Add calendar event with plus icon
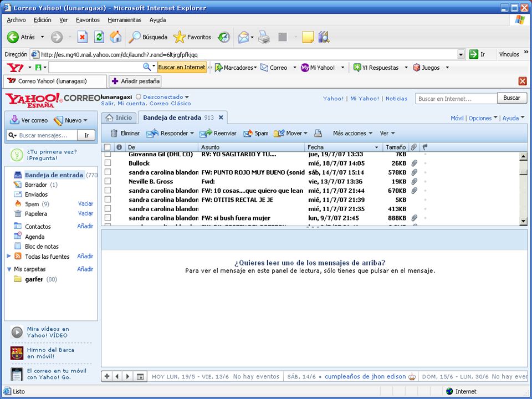532x399 pixels. (x=107, y=376)
